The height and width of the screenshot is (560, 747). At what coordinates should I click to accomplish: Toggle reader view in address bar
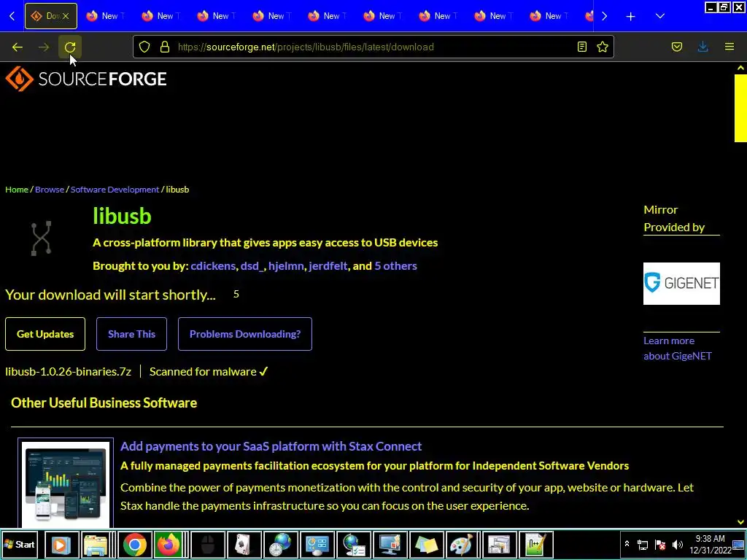click(581, 47)
